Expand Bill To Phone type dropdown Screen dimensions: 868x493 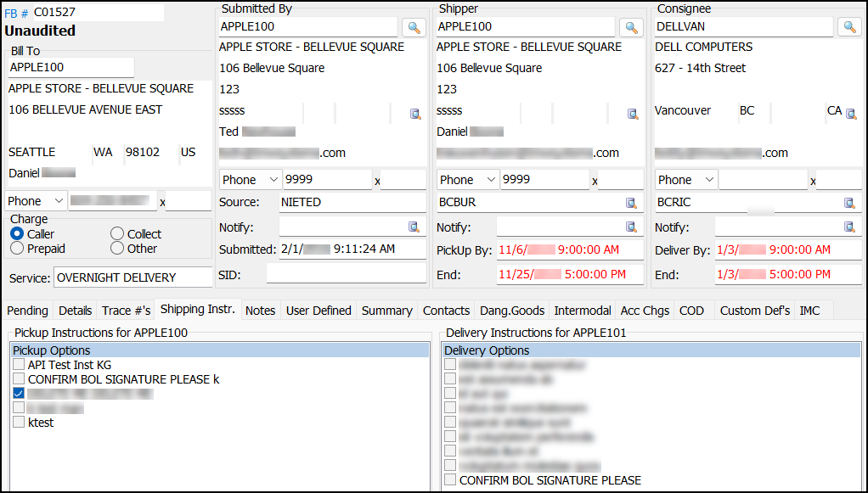click(36, 201)
